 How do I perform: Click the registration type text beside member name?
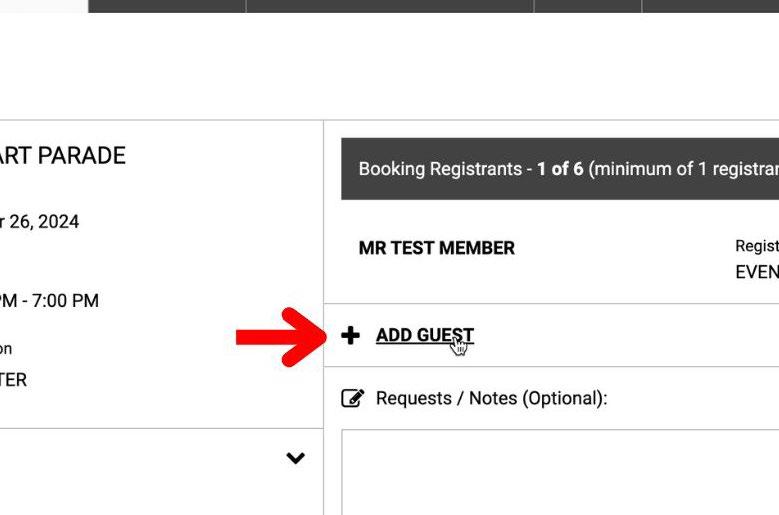(x=757, y=258)
